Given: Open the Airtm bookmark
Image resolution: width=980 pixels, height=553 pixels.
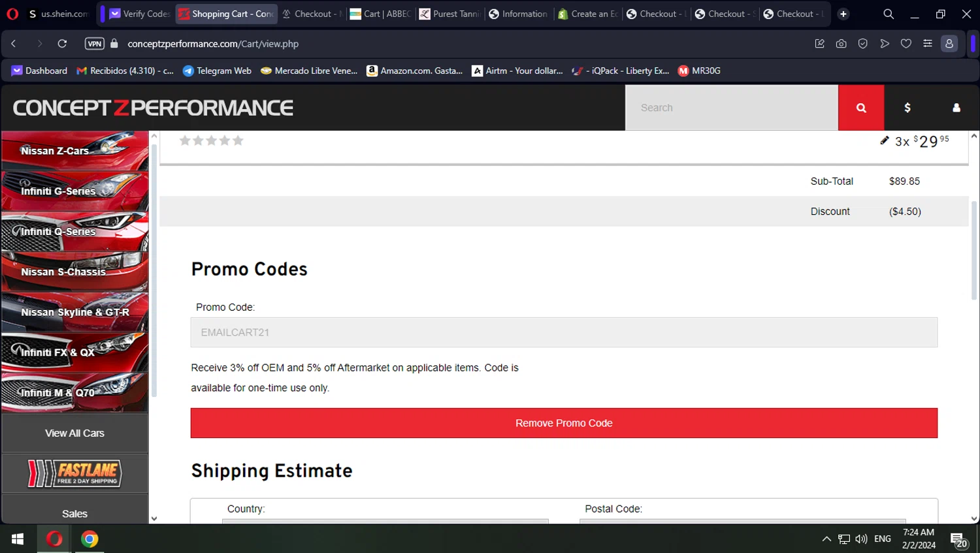Looking at the screenshot, I should (517, 71).
